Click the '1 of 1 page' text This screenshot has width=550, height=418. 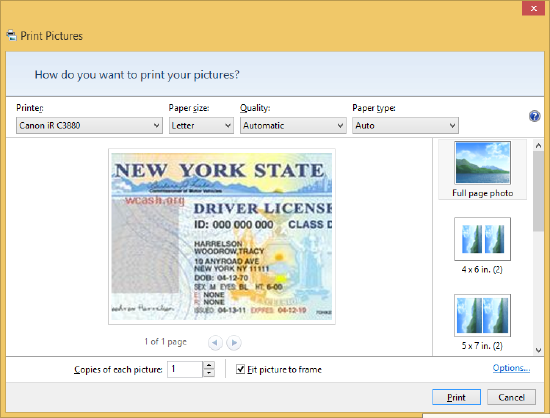(x=166, y=342)
